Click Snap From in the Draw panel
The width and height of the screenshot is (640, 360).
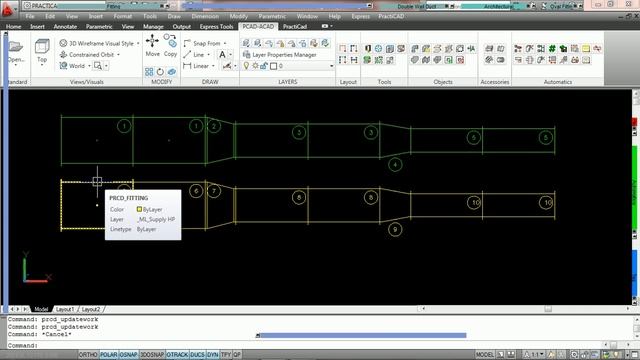[x=202, y=43]
